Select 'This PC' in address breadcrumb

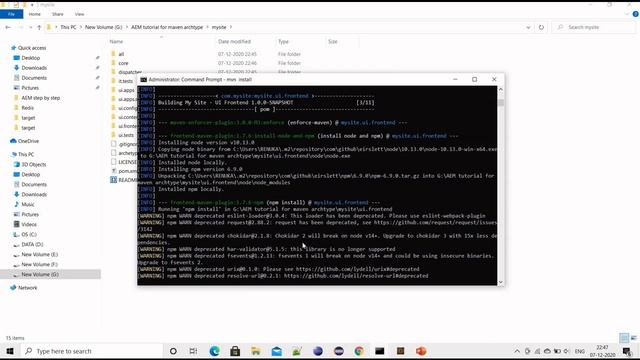pyautogui.click(x=68, y=27)
